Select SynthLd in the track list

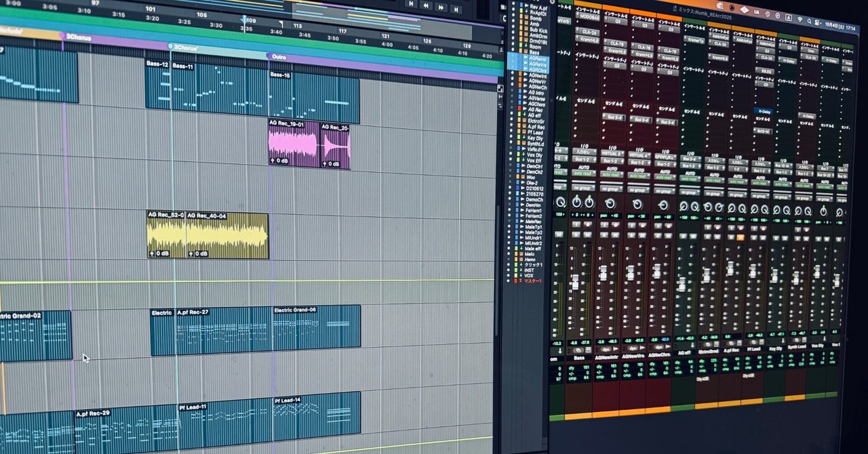535,143
